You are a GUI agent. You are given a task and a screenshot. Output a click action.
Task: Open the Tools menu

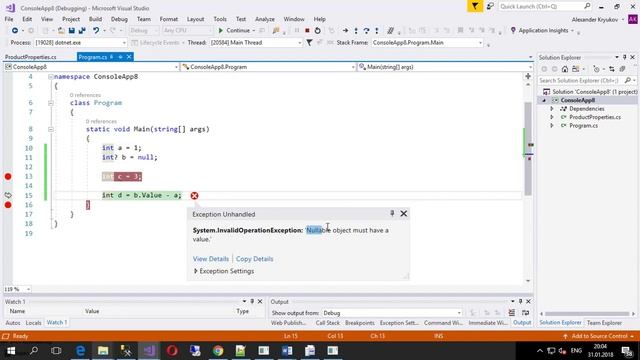tap(220, 19)
